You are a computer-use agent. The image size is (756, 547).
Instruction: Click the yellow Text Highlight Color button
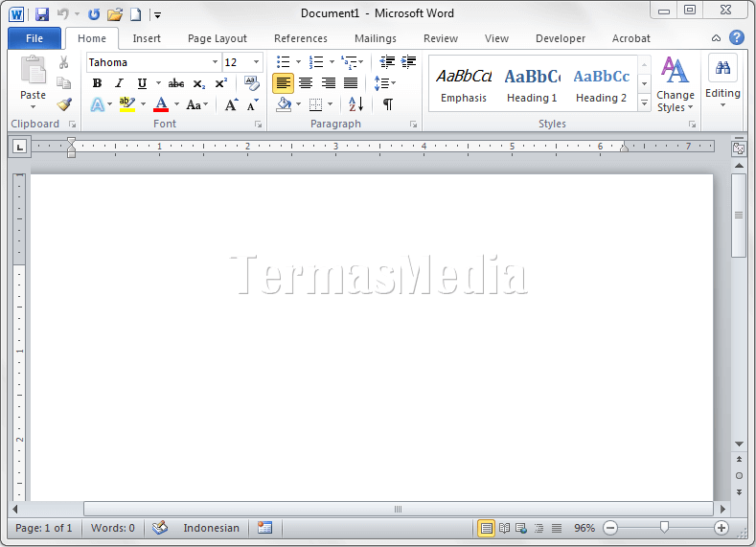click(x=126, y=104)
